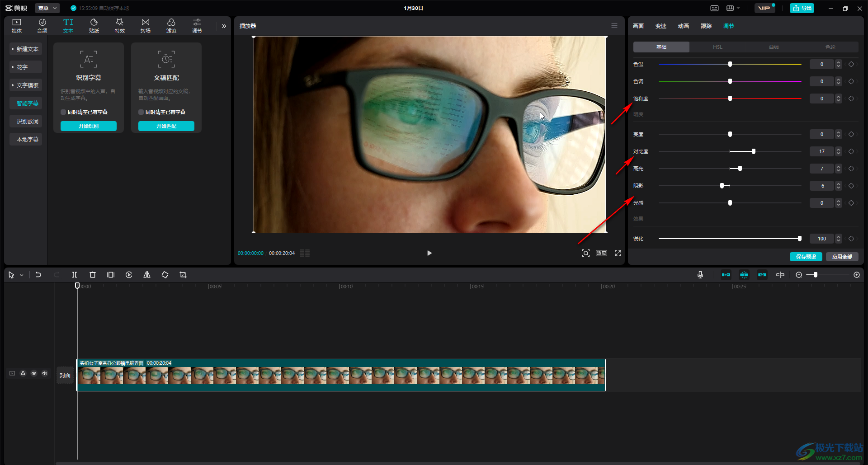Lock the video track
Viewport: 868px width, 465px height.
(23, 373)
